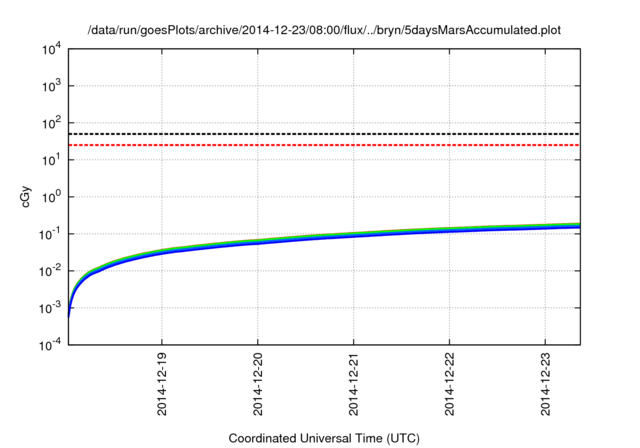Image resolution: width=640 pixels, height=448 pixels.
Task: Select the 10^-4 y-axis label
Action: coord(51,346)
